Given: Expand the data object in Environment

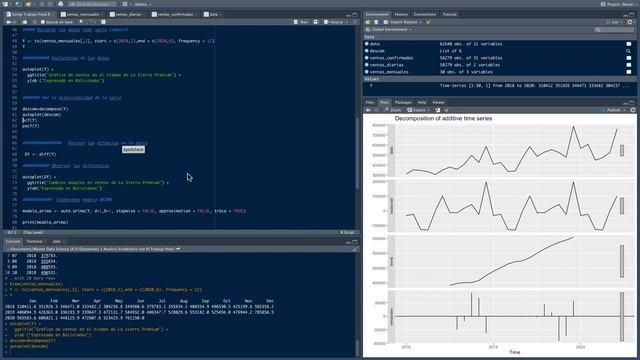Looking at the screenshot, I should click(x=367, y=44).
